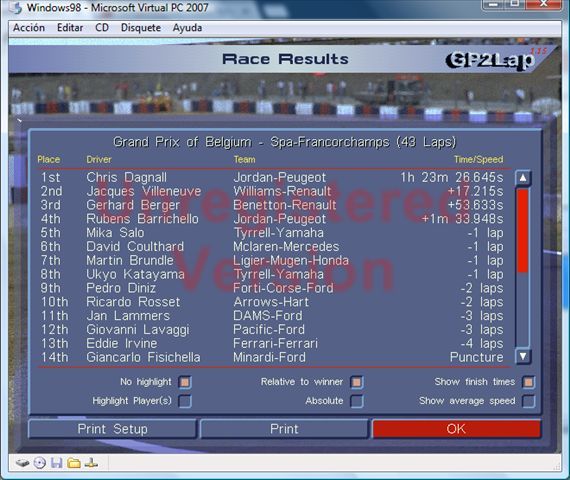Click the DAMS-Ford team name
Screen dimensions: 570x480
(268, 316)
